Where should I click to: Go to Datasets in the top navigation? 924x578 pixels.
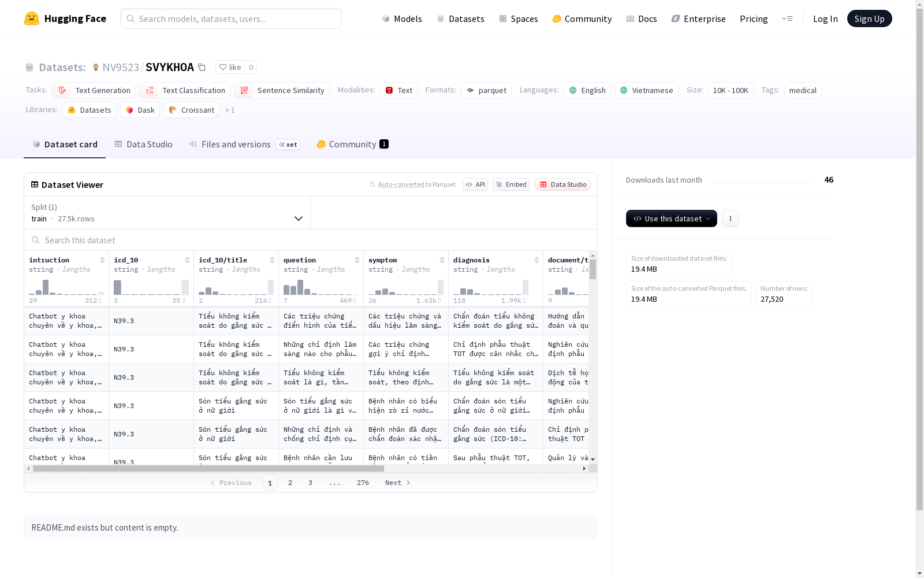pos(460,18)
